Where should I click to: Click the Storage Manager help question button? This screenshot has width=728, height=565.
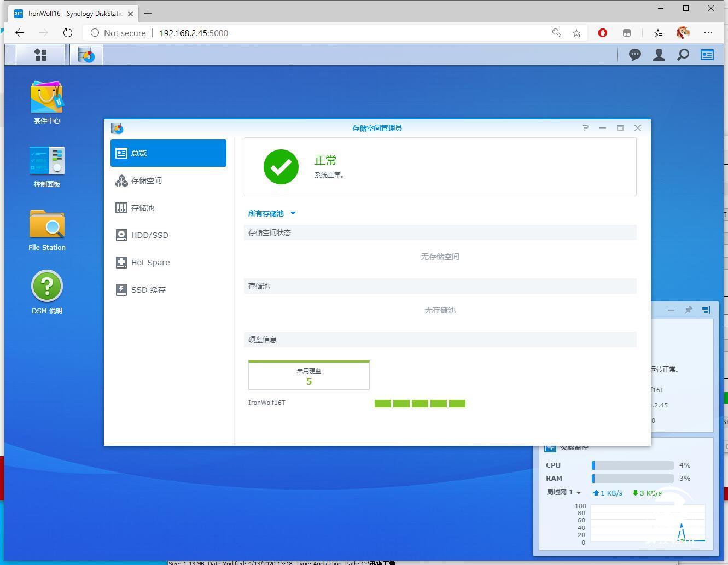coord(585,128)
